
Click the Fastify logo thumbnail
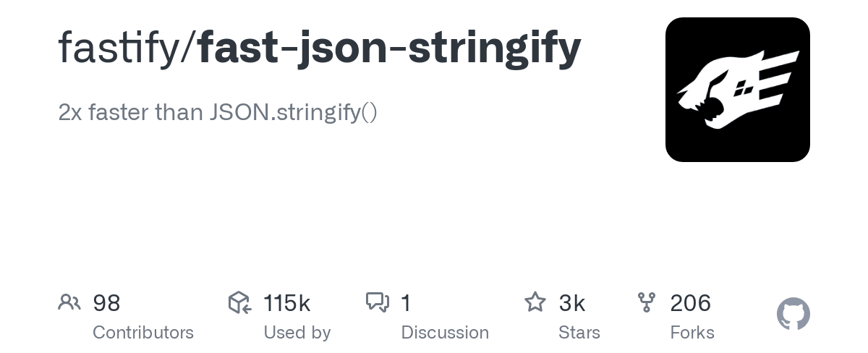737,90
